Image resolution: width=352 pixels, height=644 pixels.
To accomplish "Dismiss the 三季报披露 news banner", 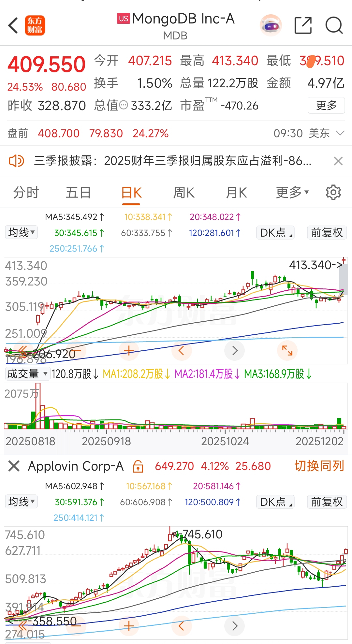I will pyautogui.click(x=338, y=161).
